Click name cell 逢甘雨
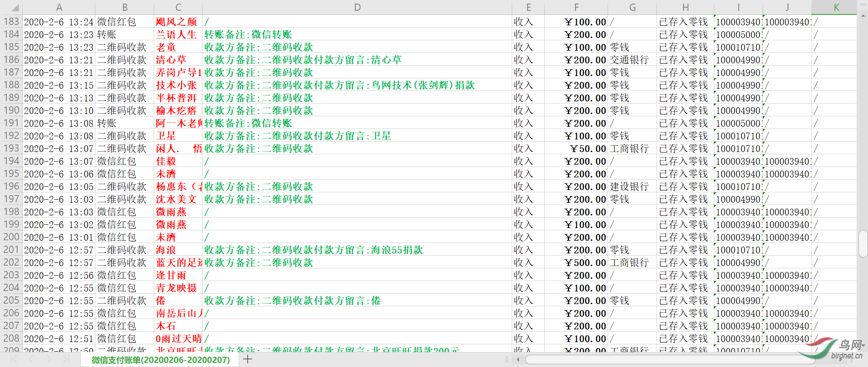This screenshot has height=367, width=868. pyautogui.click(x=178, y=275)
